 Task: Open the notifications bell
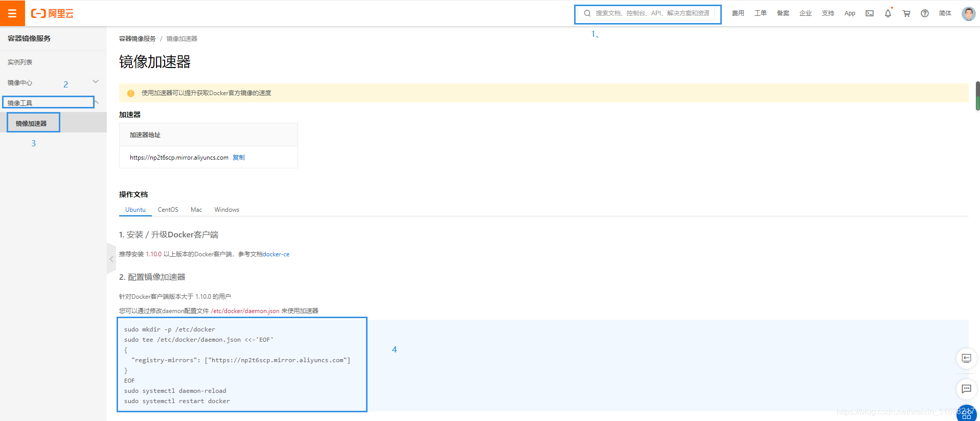pos(888,13)
